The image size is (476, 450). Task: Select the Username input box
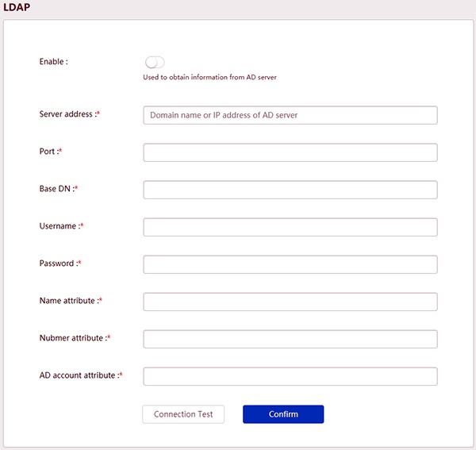(290, 227)
